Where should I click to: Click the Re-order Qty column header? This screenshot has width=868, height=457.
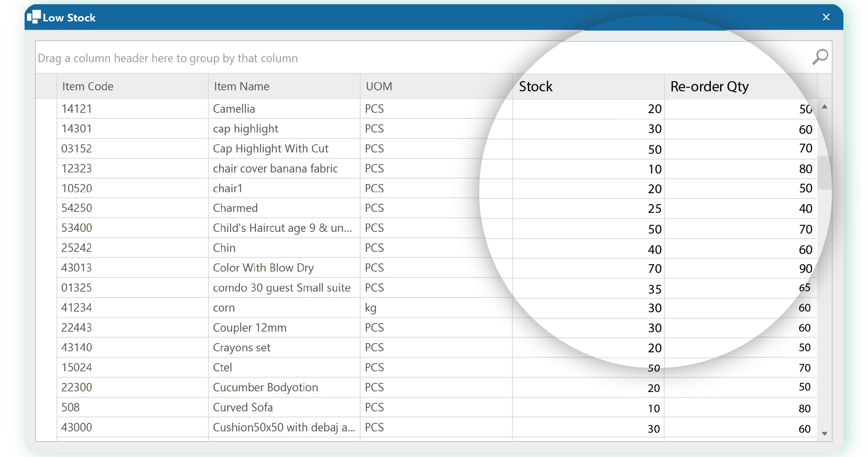(x=709, y=86)
